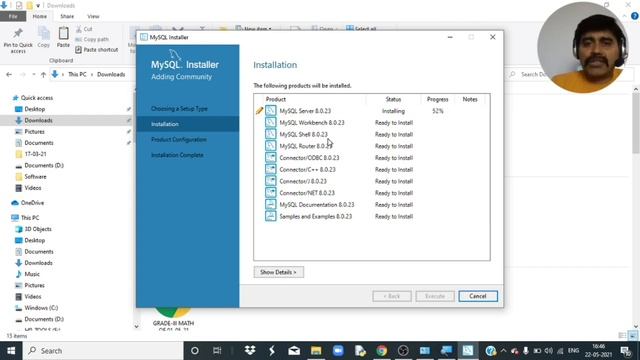
Task: Click the up arrow in Explorer navigation
Action: click(43, 74)
